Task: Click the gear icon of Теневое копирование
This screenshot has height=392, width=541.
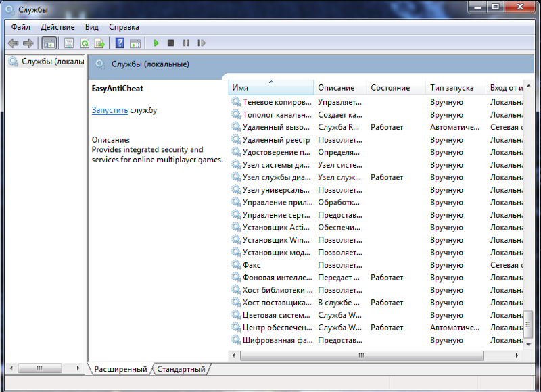Action: (236, 101)
